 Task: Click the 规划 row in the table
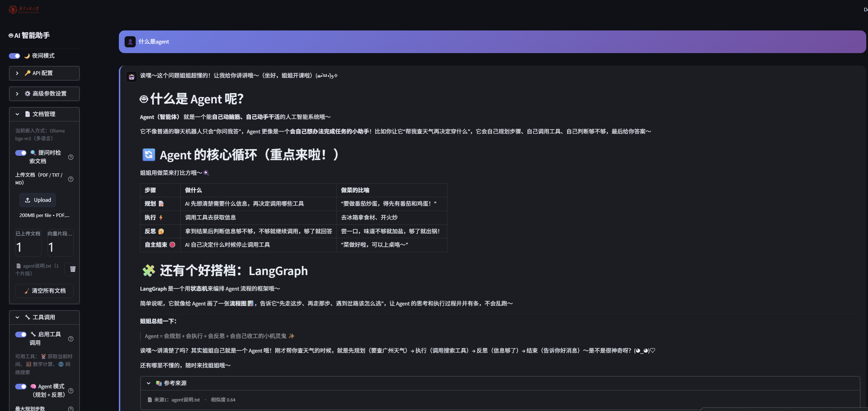pyautogui.click(x=294, y=204)
